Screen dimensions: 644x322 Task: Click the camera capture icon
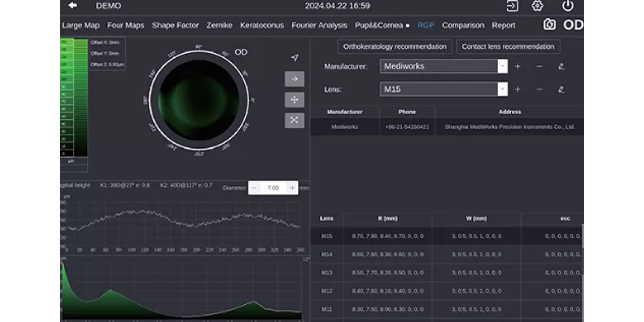click(x=549, y=25)
